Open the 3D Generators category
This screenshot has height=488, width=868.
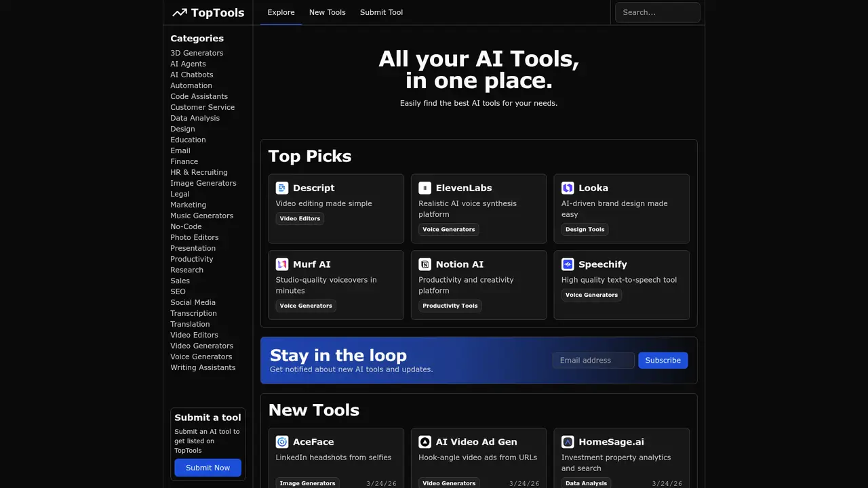197,53
